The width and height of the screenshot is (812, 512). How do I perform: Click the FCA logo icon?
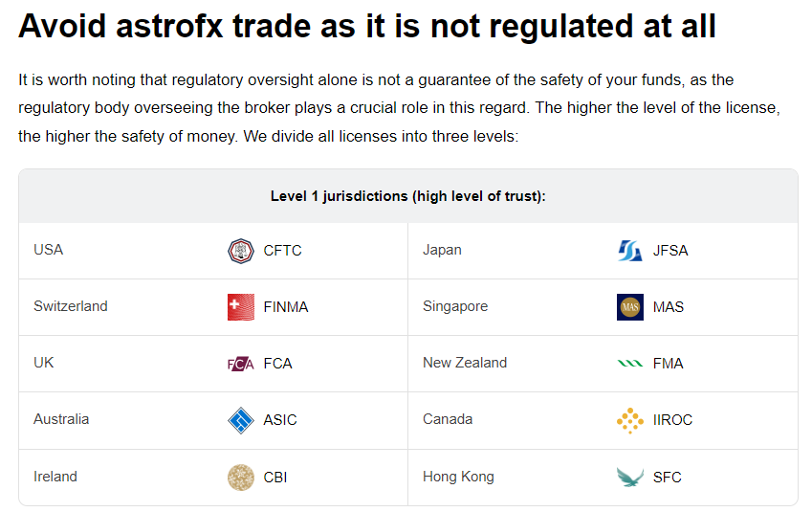[x=241, y=364]
